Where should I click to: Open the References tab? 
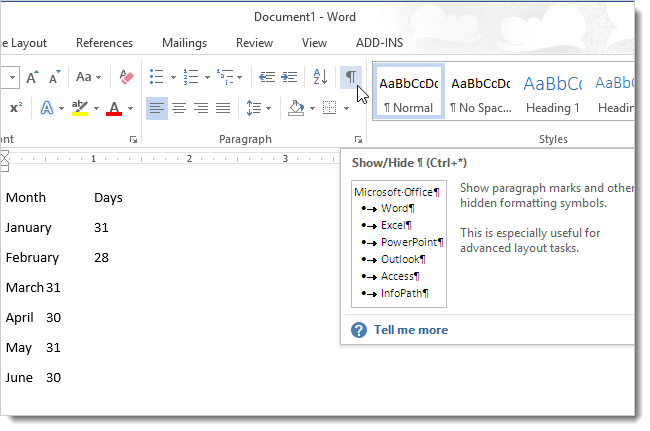104,43
